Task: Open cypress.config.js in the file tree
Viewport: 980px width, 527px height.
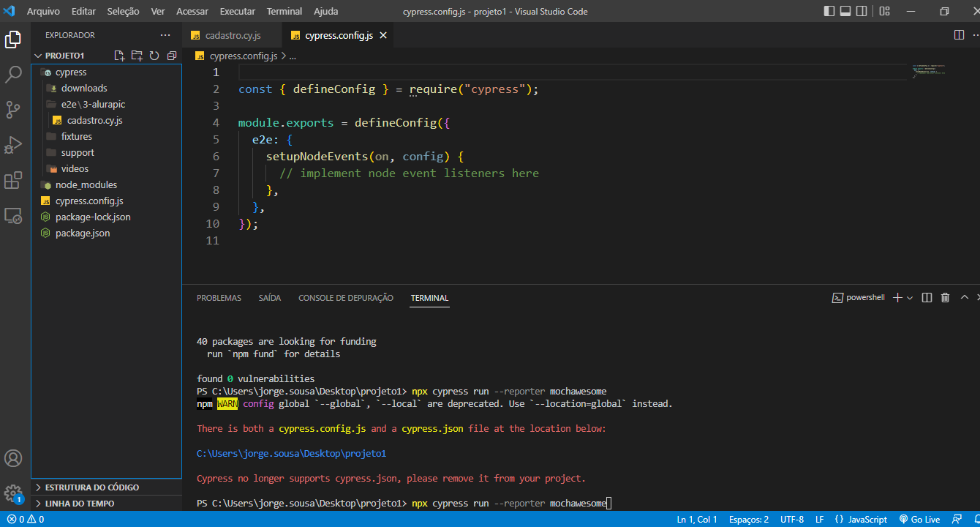Action: [106, 201]
